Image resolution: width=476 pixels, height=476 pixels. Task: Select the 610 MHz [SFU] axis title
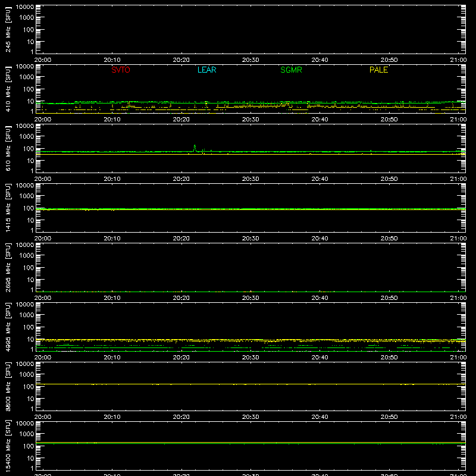pyautogui.click(x=8, y=148)
